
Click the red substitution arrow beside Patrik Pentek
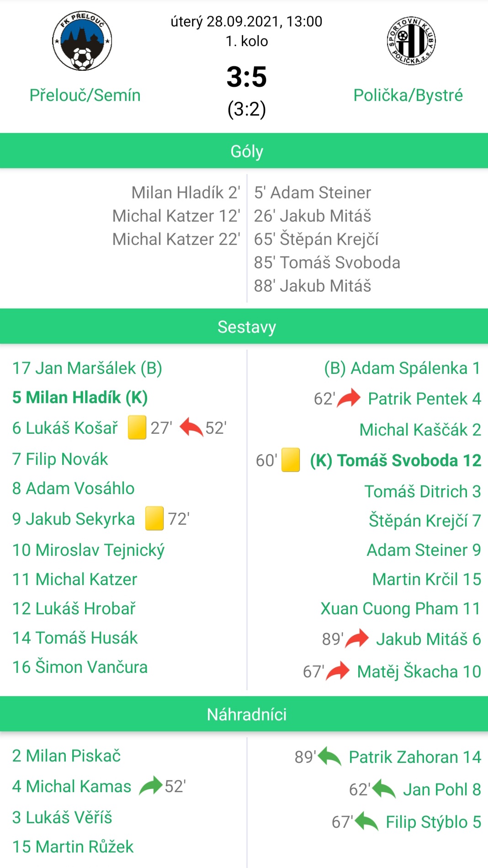(349, 398)
